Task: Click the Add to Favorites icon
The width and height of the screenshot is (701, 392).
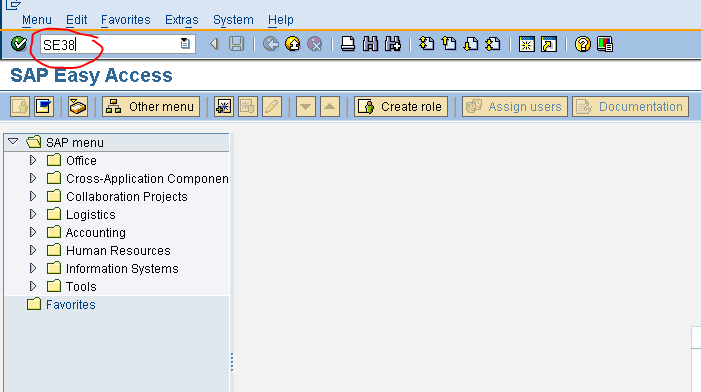Action: pyautogui.click(x=223, y=106)
